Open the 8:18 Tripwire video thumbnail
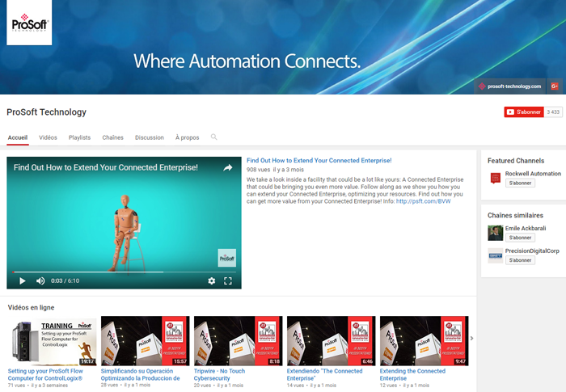 (239, 341)
